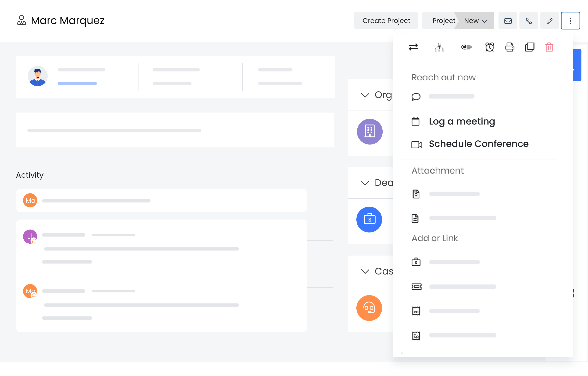The height and width of the screenshot is (376, 588).
Task: Duplicate record with the copy icon
Action: pos(529,47)
